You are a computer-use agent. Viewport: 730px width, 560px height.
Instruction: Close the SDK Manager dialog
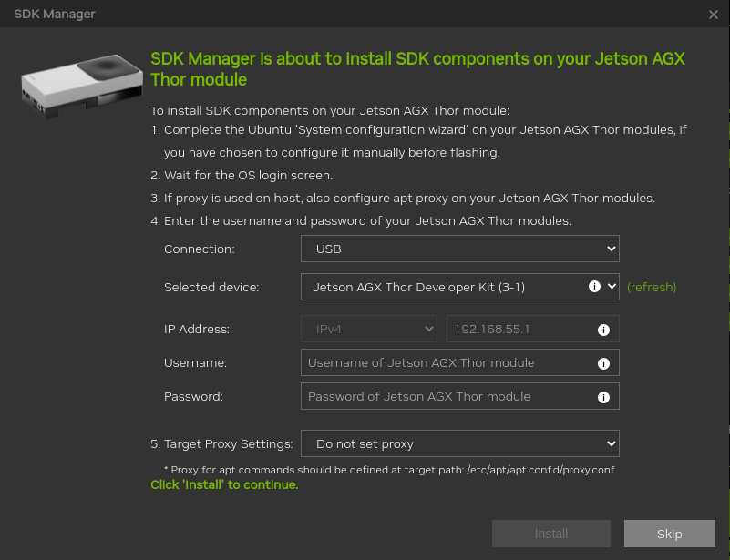pos(714,15)
